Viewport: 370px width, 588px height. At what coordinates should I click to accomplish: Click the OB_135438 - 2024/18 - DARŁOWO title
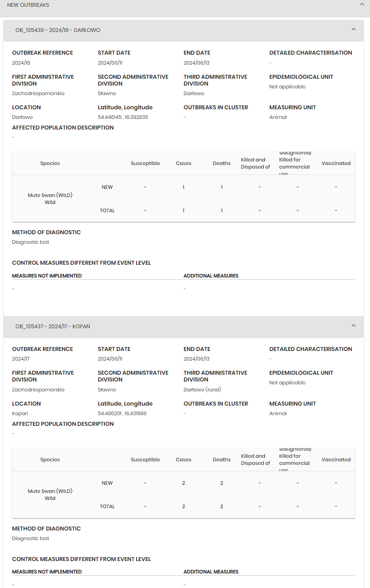[58, 30]
